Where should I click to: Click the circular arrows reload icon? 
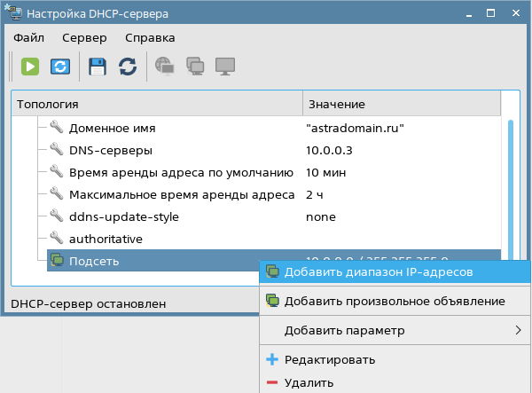click(128, 67)
